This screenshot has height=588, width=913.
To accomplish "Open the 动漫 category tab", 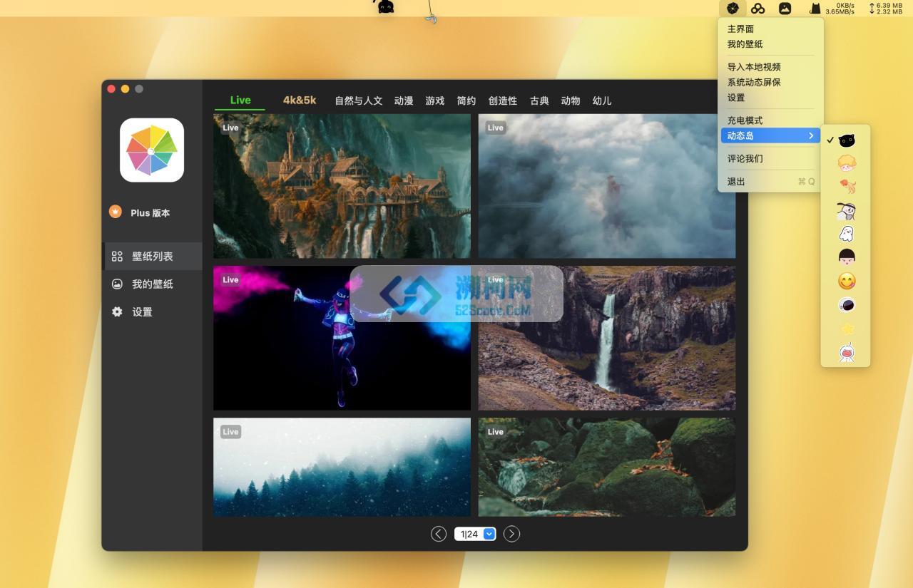I will pos(404,101).
